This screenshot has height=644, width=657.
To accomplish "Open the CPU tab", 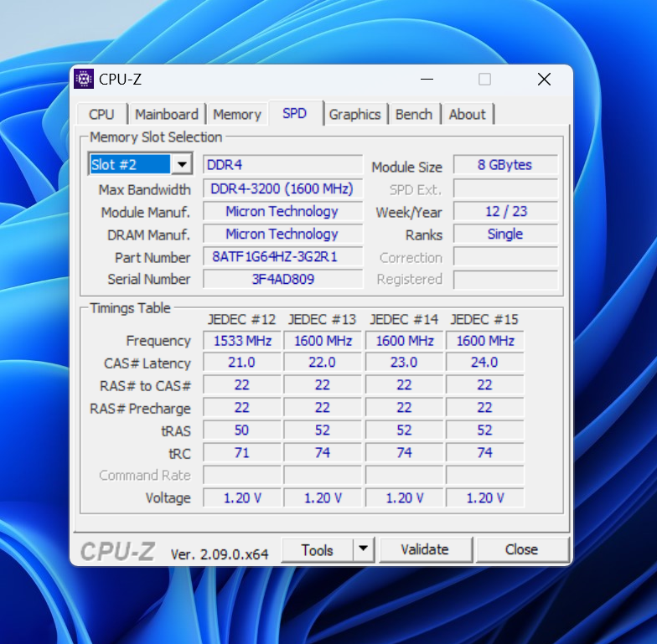I will click(102, 114).
